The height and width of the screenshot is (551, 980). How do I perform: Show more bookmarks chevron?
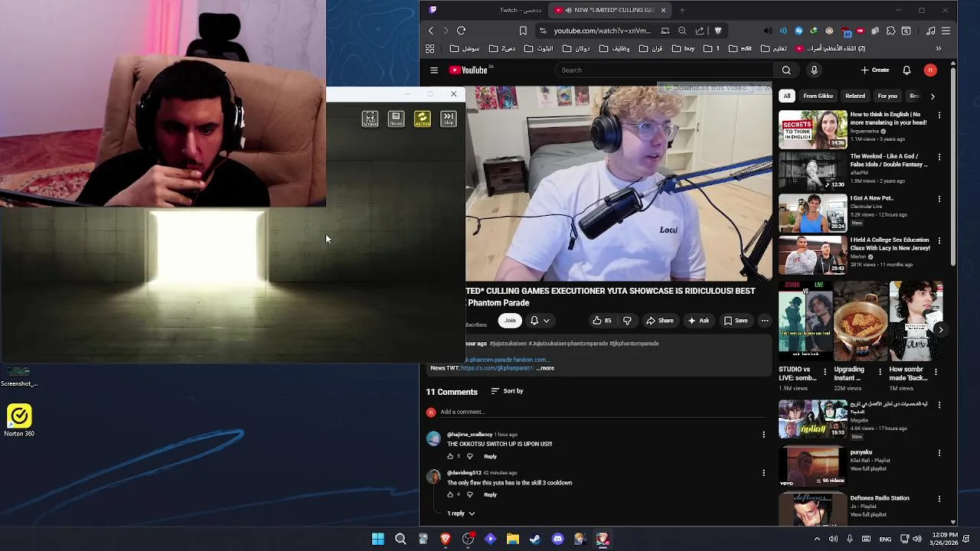pos(939,49)
